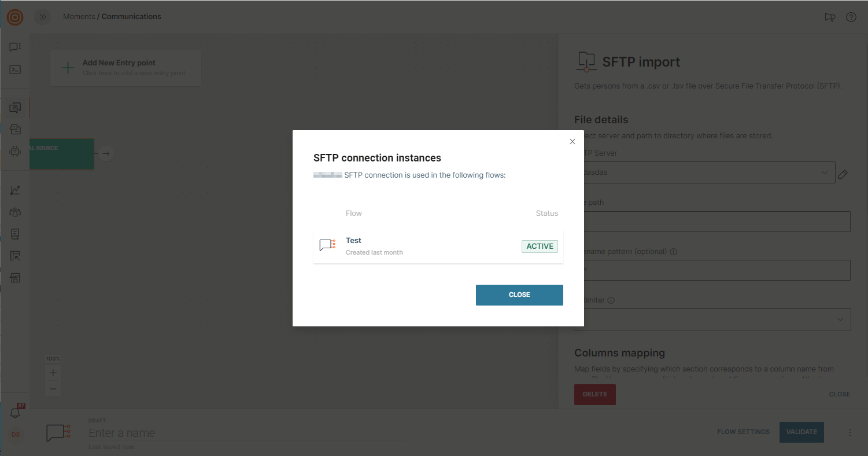
Task: Open the People icon in sidebar
Action: pyautogui.click(x=15, y=212)
